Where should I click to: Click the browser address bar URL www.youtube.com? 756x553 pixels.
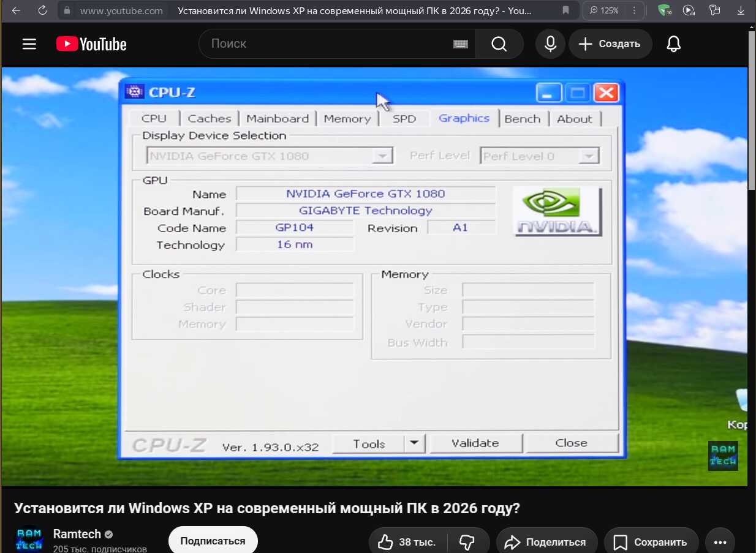[121, 10]
